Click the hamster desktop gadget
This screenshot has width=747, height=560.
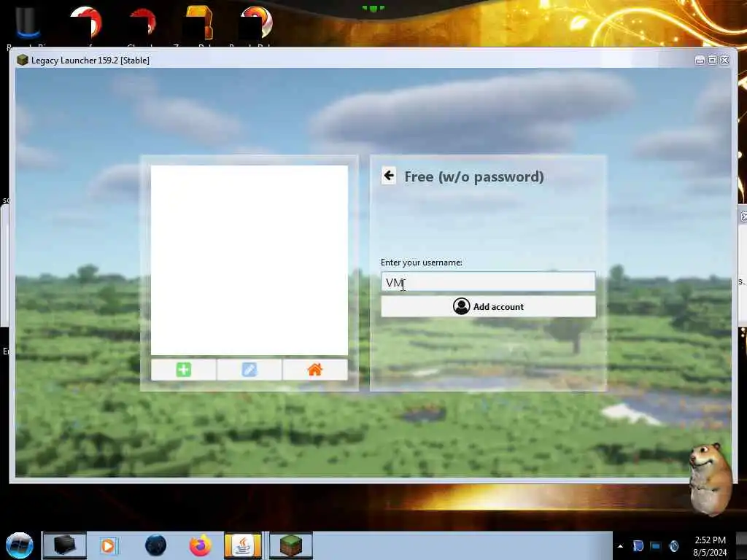click(710, 478)
